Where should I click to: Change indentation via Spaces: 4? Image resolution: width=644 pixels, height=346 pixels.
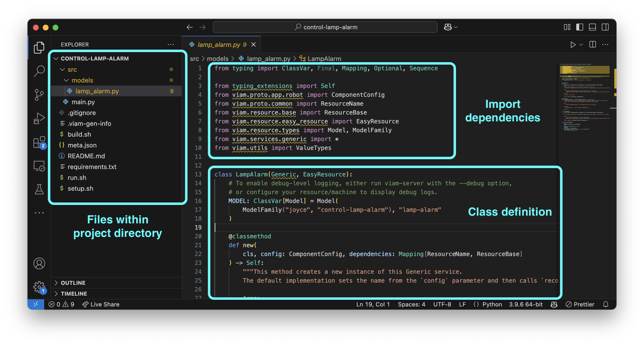[412, 304]
